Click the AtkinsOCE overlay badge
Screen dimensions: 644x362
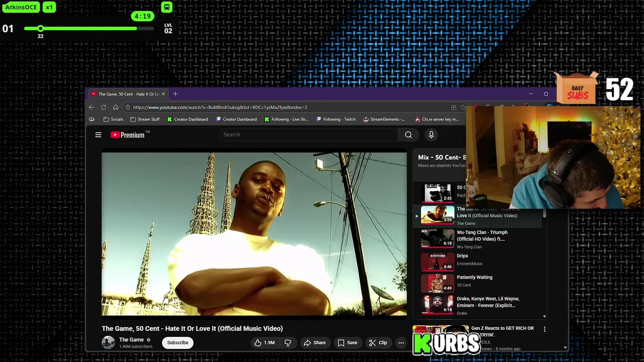tap(21, 8)
